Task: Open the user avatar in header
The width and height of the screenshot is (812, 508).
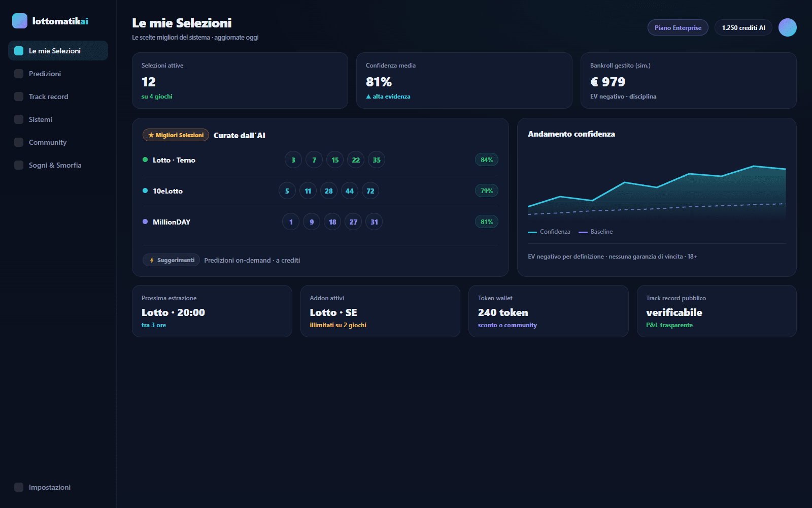Action: (x=788, y=27)
